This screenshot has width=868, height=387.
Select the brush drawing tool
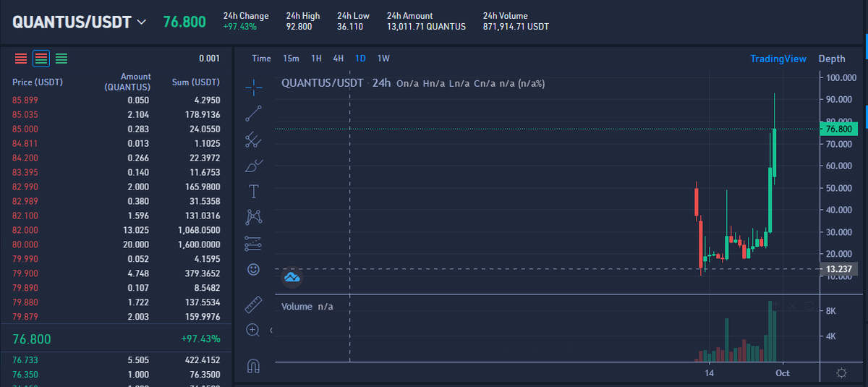254,166
